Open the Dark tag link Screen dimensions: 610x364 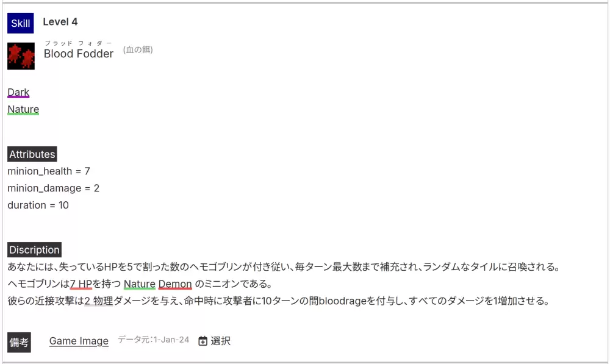(18, 93)
